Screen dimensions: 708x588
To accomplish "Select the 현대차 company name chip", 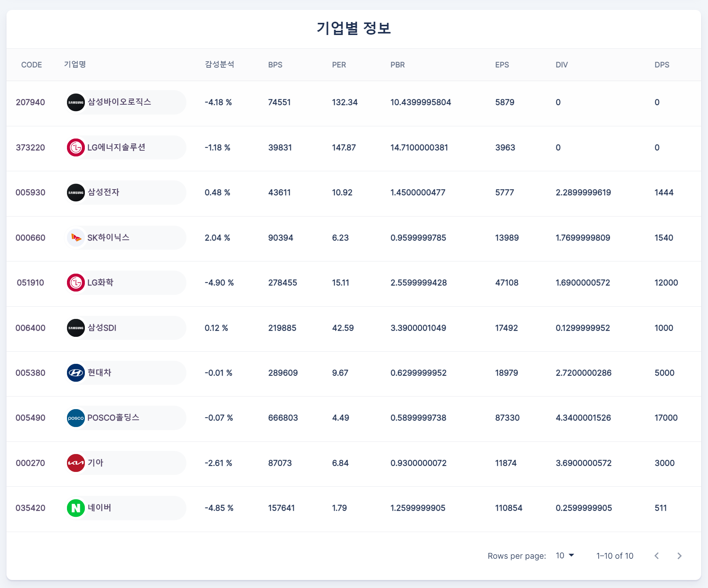I will 126,373.
